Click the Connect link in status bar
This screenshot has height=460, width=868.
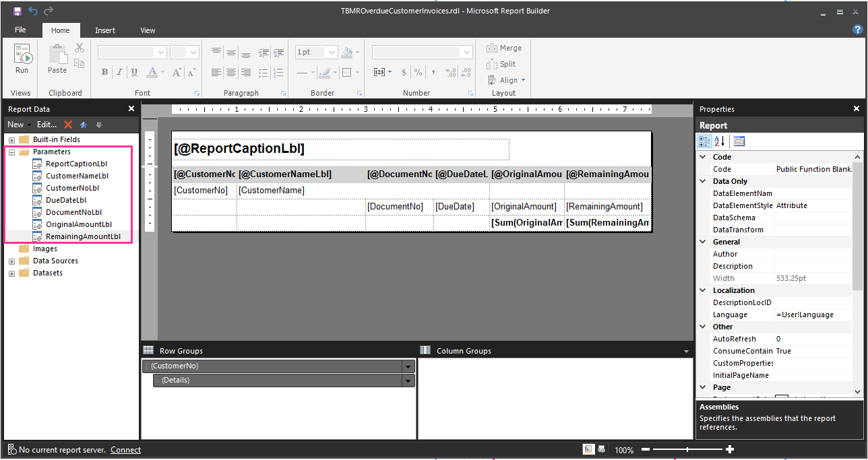pos(125,450)
